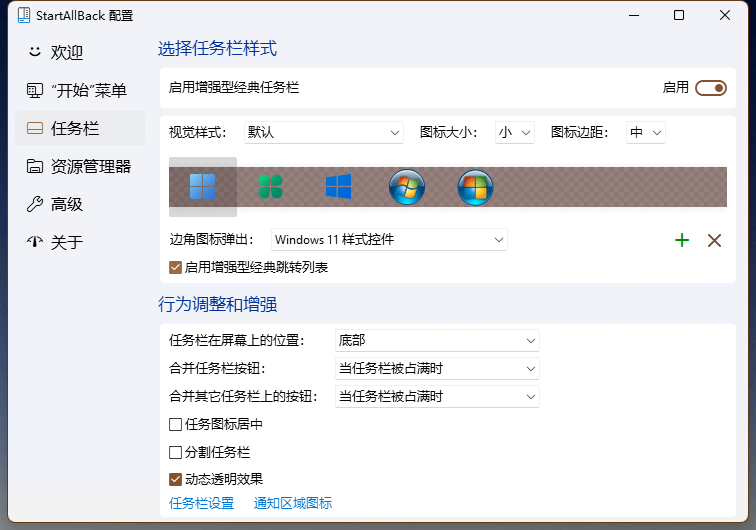
Task: Close the StartAllBack configuration window
Action: coord(725,15)
